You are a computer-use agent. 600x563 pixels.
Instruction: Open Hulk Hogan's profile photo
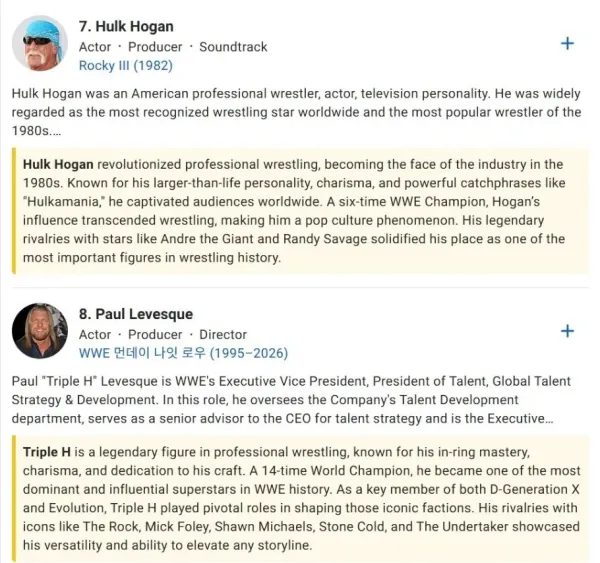pos(40,43)
